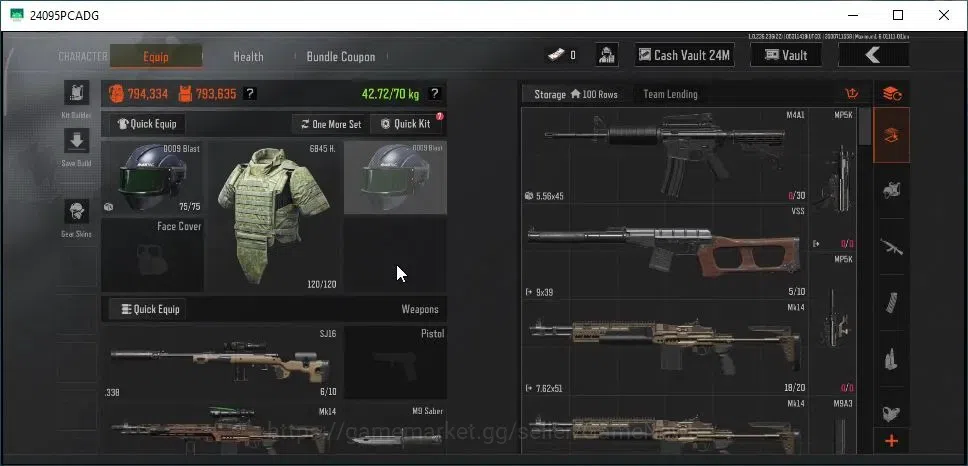Viewport: 968px width, 466px height.
Task: Click the orange stack organize icon above categories
Action: 891,94
